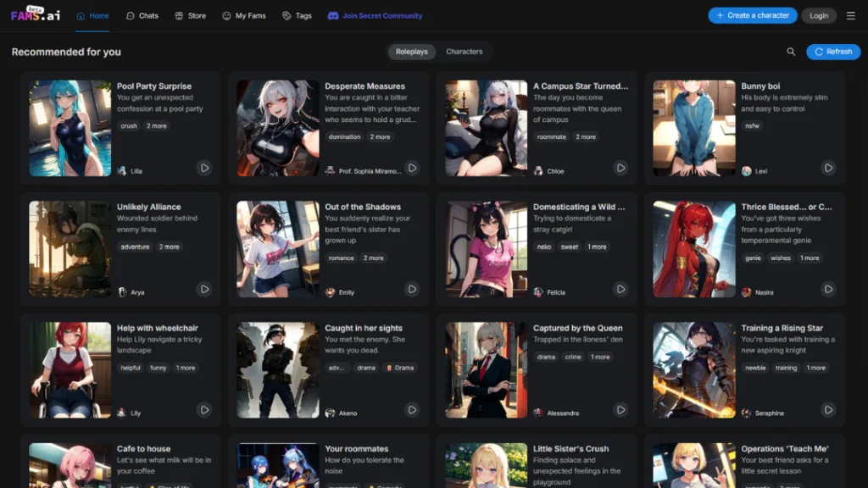Click the 'helpful' tag
This screenshot has width=868, height=488.
(x=131, y=368)
